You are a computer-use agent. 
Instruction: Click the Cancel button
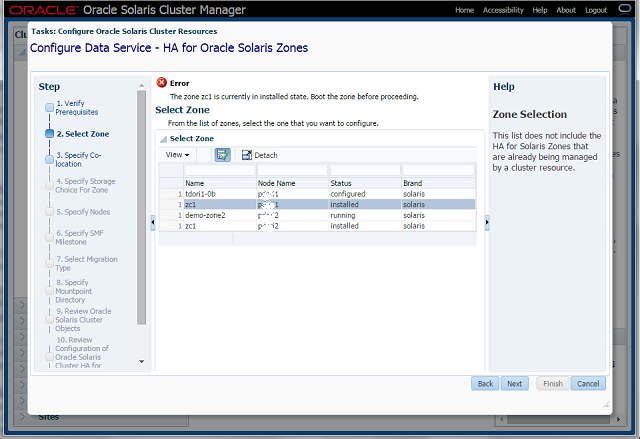pyautogui.click(x=588, y=384)
